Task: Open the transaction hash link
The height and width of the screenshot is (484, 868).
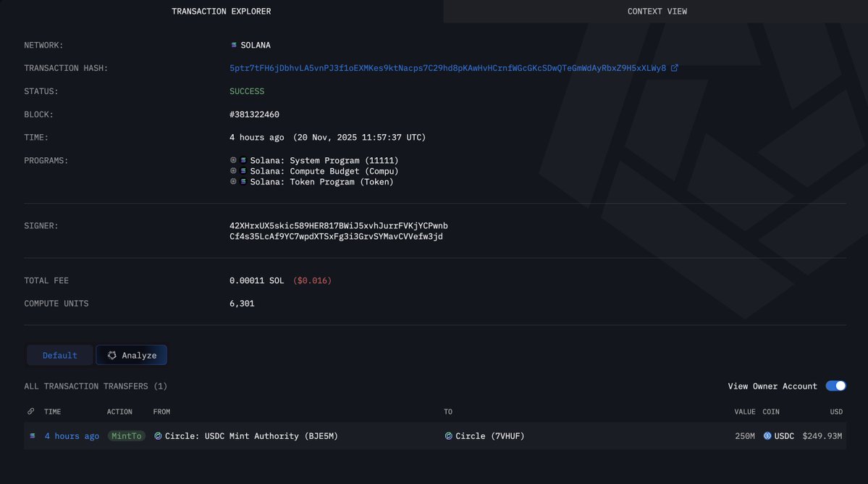Action: tap(448, 67)
